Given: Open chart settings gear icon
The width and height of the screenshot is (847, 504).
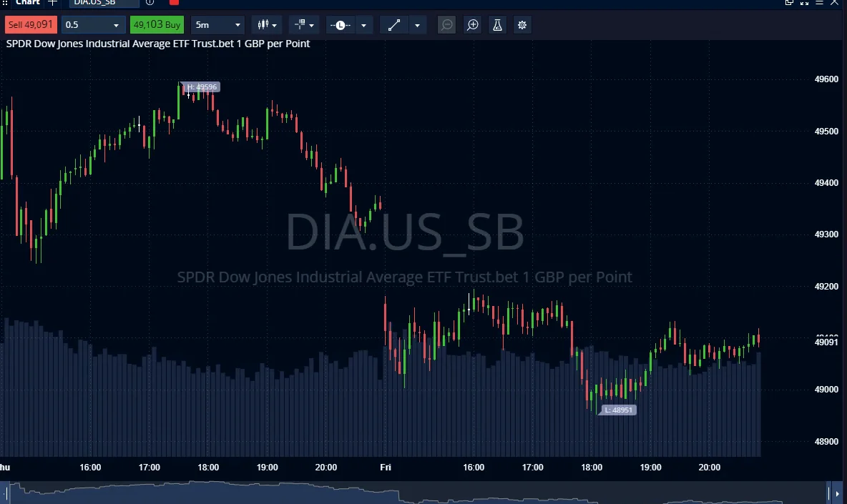Looking at the screenshot, I should pos(522,25).
